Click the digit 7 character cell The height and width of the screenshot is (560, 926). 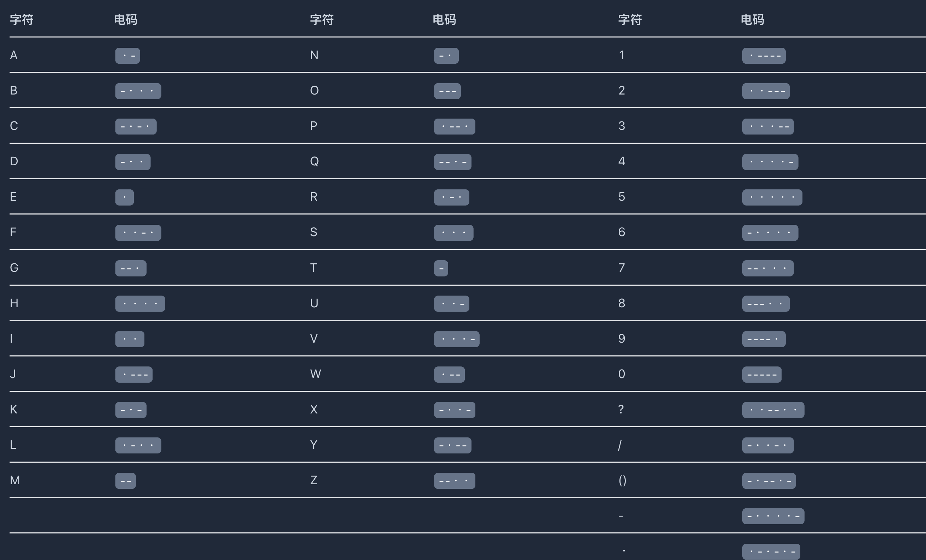tap(622, 268)
